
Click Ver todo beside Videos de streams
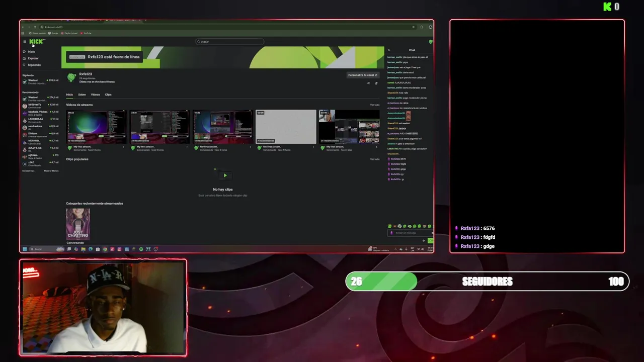(x=375, y=105)
